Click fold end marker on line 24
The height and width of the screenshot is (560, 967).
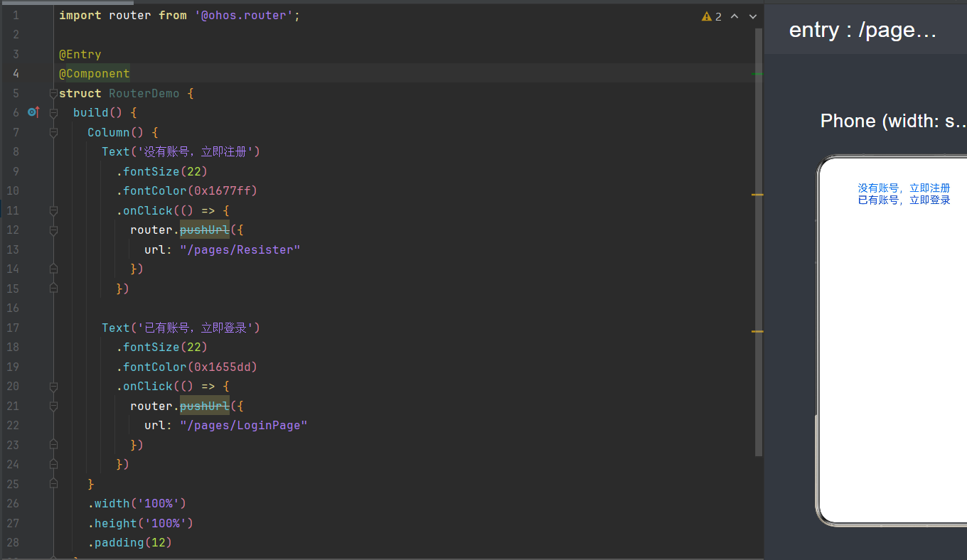click(x=53, y=465)
